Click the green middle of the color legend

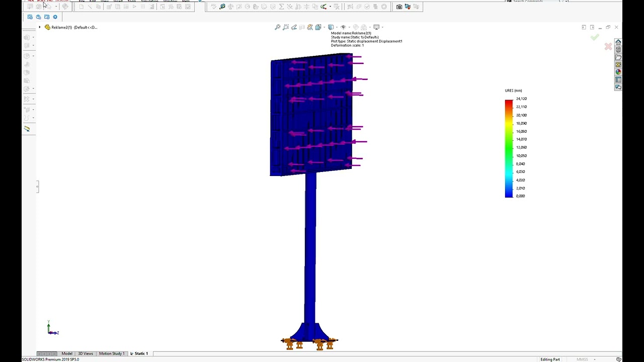click(x=509, y=147)
